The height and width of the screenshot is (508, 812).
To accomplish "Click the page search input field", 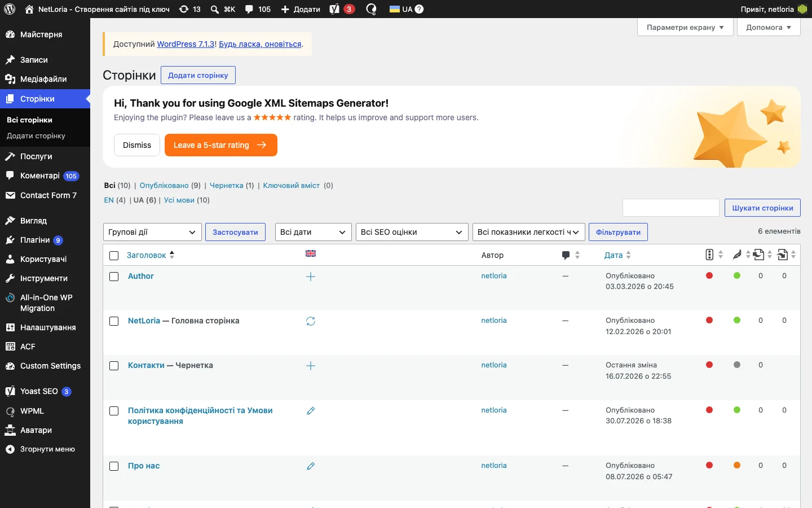I will click(671, 208).
